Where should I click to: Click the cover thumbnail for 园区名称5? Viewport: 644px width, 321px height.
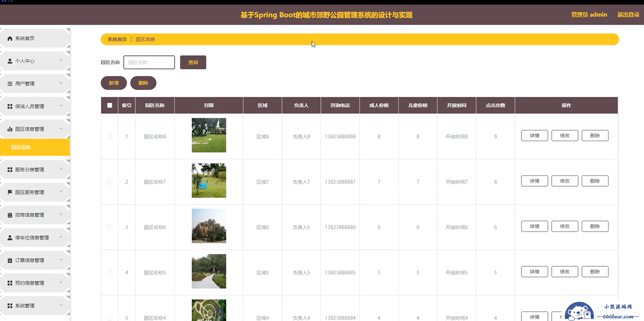[209, 271]
